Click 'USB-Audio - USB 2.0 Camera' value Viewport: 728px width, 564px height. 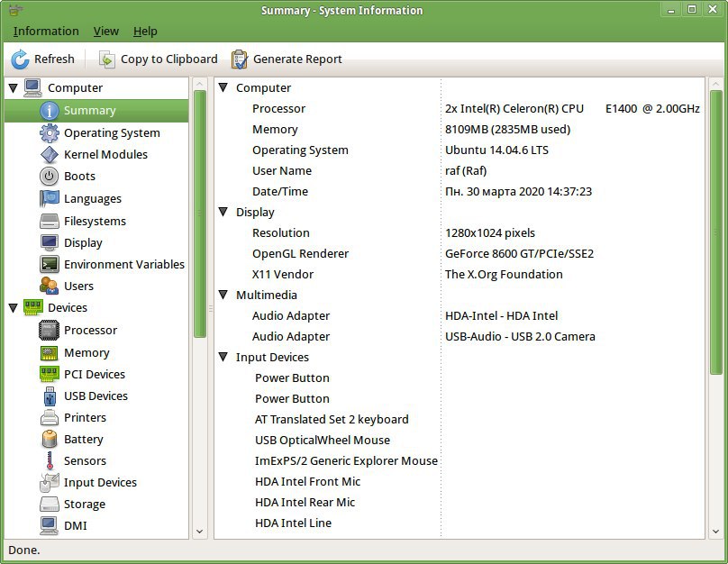[520, 337]
